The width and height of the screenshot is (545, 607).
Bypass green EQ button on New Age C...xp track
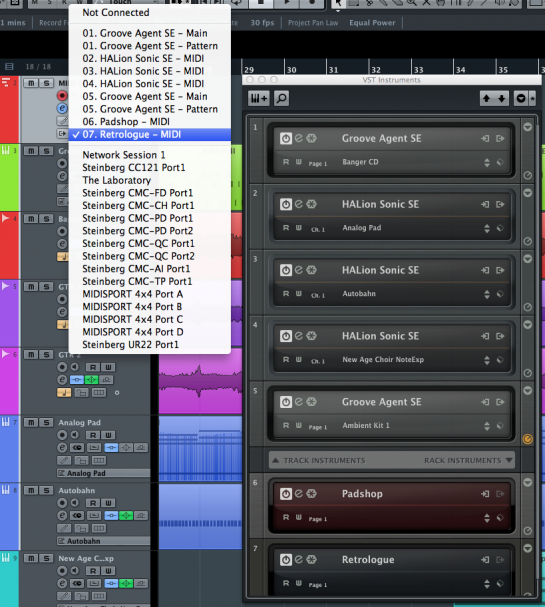point(126,583)
